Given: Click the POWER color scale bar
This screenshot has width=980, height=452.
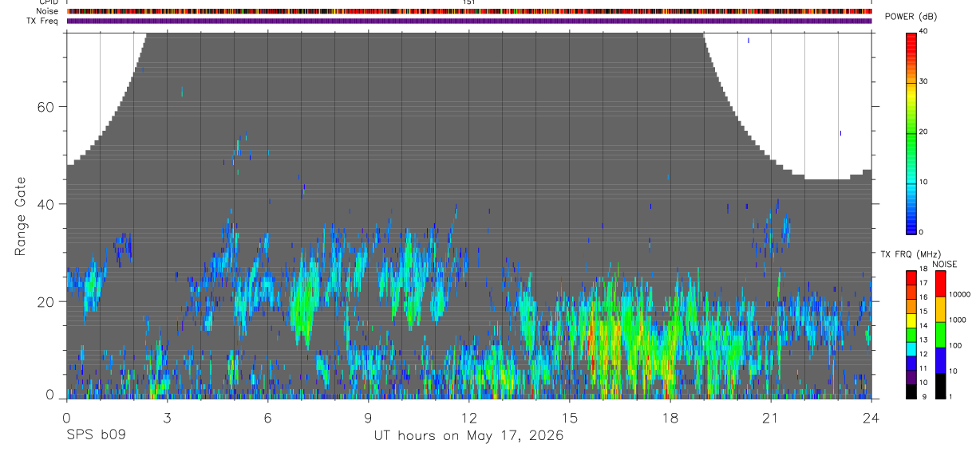Looking at the screenshot, I should (x=911, y=132).
